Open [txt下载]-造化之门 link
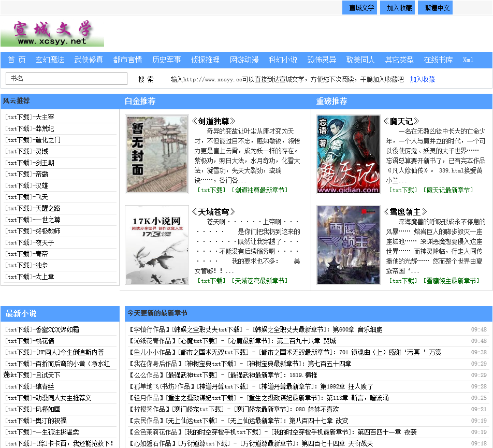Screen dimensions: 493x448 click(33, 140)
